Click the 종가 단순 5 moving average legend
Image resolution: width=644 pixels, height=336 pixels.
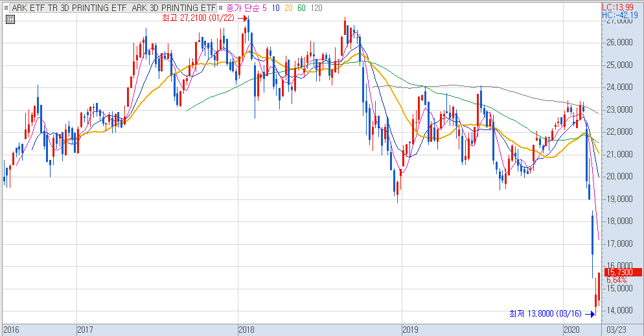[x=246, y=8]
